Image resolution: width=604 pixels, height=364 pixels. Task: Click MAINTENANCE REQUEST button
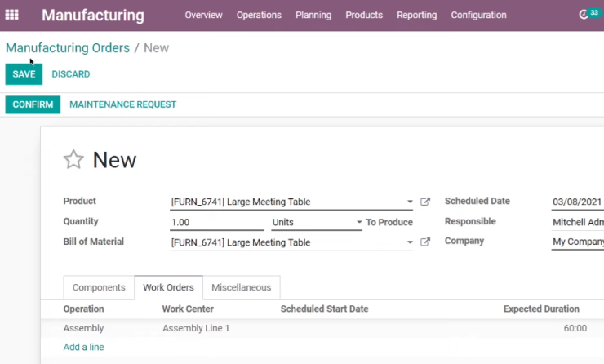click(123, 104)
